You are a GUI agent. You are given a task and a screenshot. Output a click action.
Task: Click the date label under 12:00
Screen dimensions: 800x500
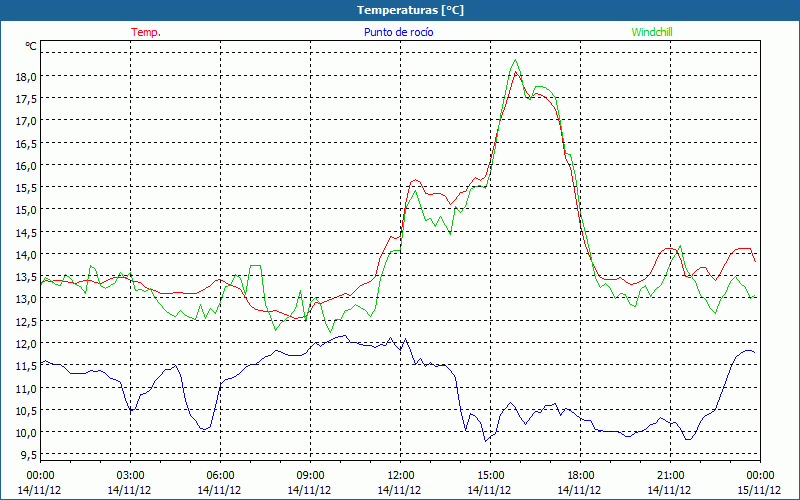tap(399, 490)
